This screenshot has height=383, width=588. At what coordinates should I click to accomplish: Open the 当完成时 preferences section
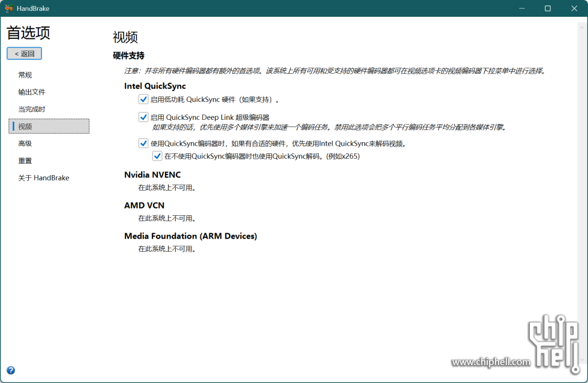pos(32,110)
